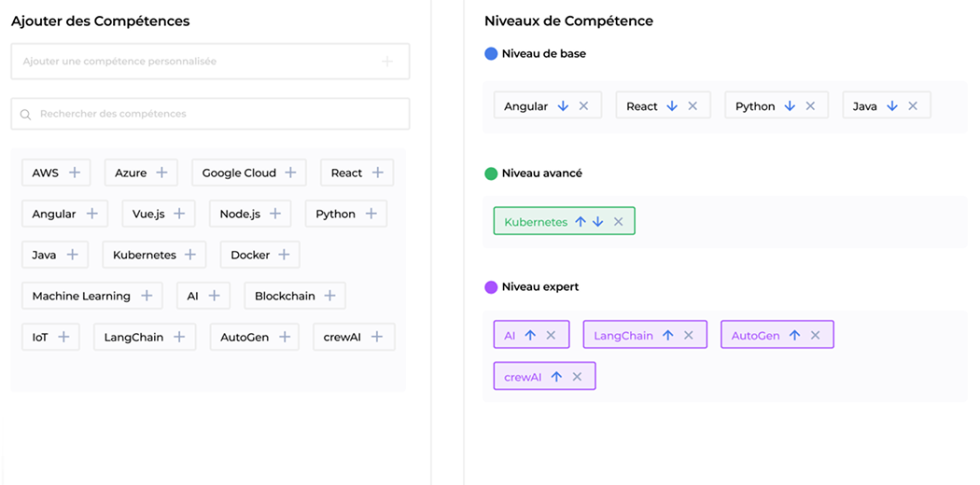Move Java down arrow in base level

click(x=892, y=106)
